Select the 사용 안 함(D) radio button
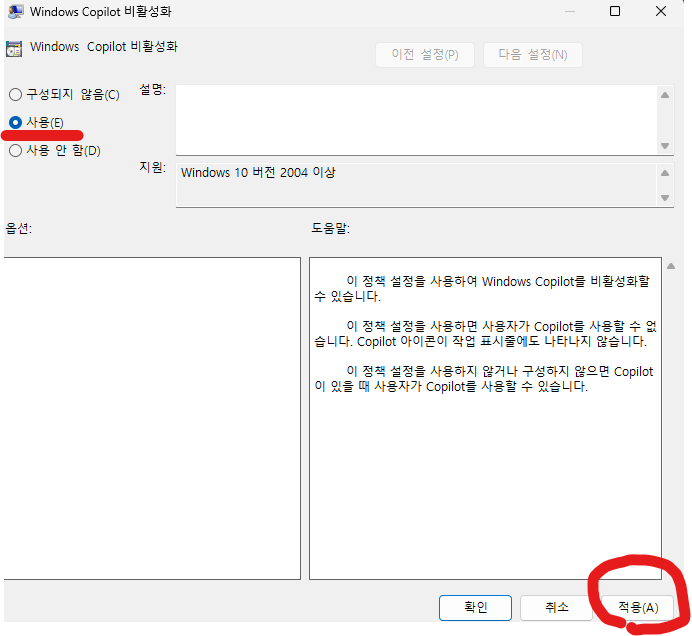 [x=15, y=151]
